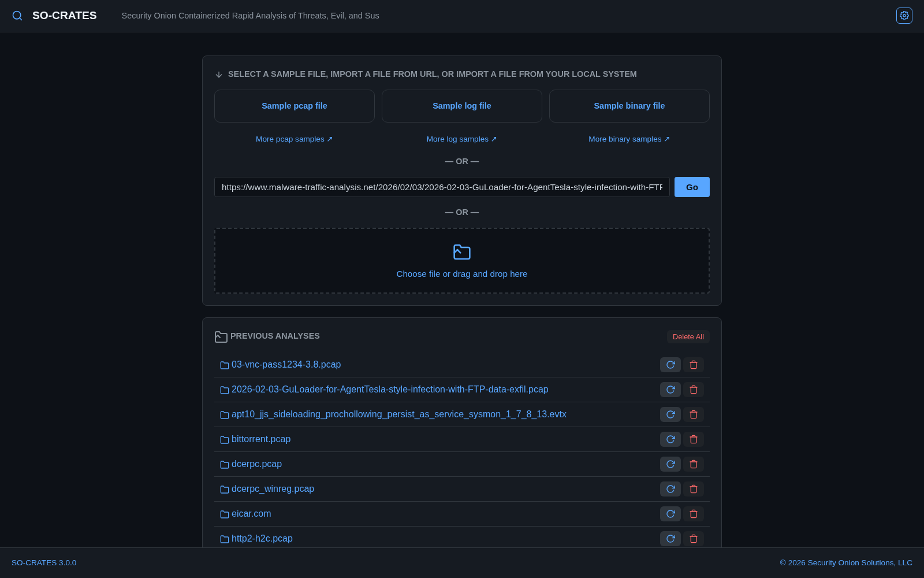Re-run the dcerpc.pcap analysis
The width and height of the screenshot is (924, 578).
pyautogui.click(x=670, y=464)
